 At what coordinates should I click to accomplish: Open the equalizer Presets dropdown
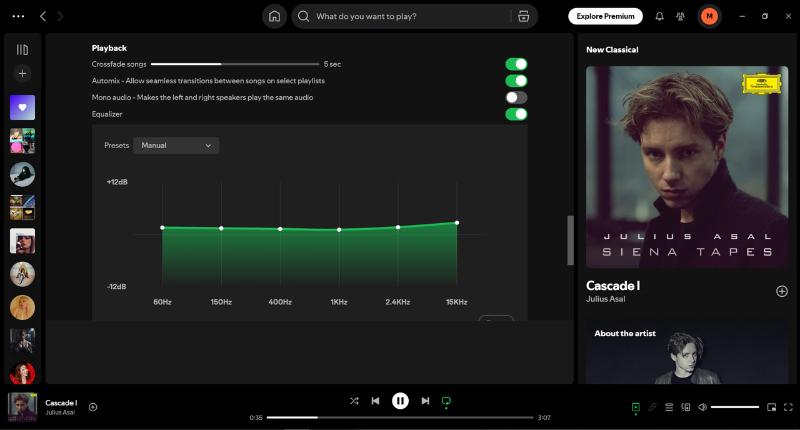(x=176, y=145)
